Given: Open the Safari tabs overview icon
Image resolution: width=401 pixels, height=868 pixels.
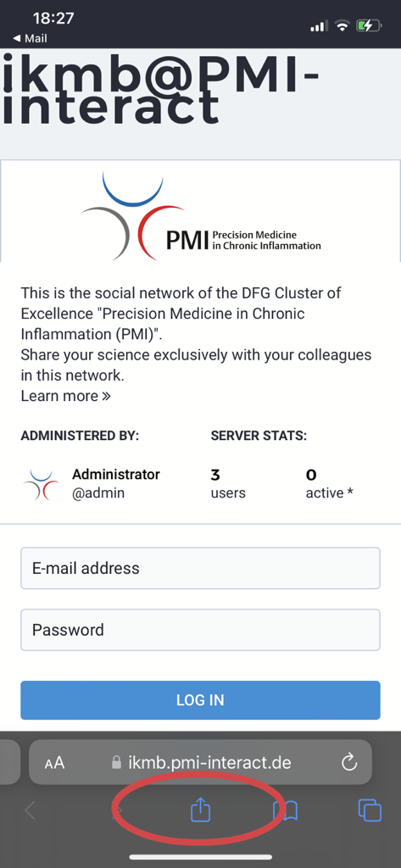Looking at the screenshot, I should coord(370,810).
